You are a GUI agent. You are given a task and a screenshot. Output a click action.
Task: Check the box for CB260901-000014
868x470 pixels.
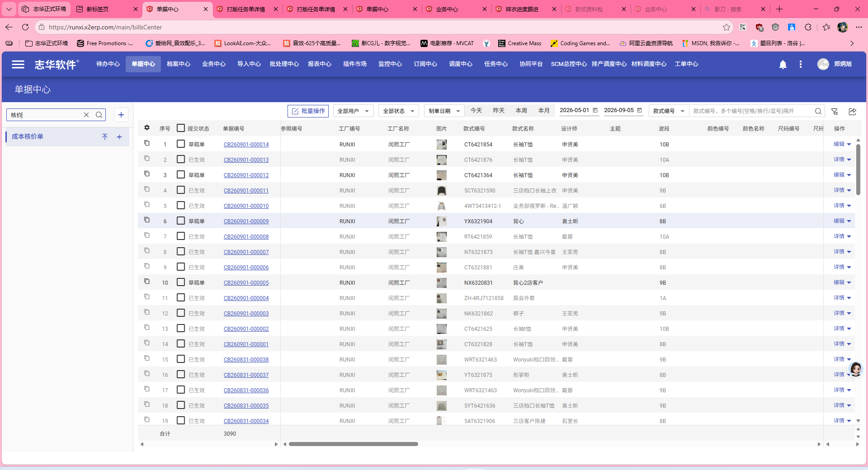pyautogui.click(x=181, y=144)
